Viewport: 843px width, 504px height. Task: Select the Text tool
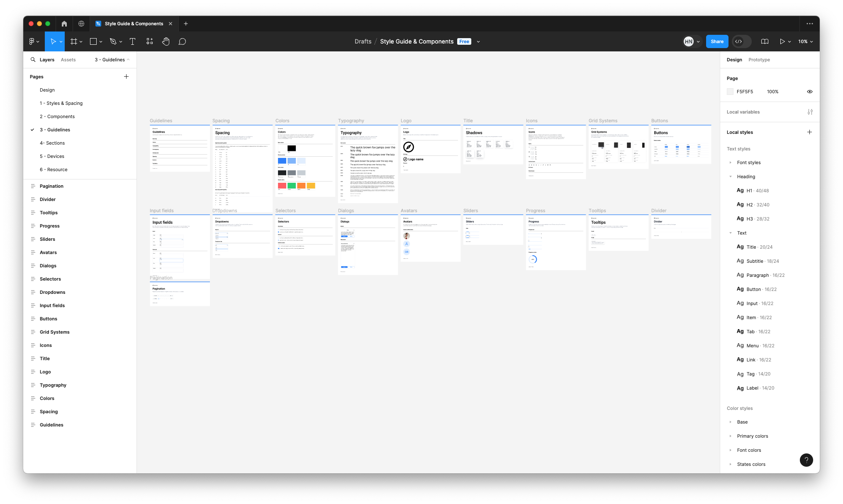tap(133, 41)
